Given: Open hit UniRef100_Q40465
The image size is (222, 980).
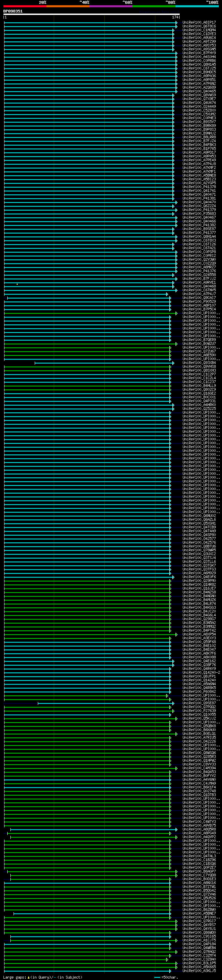Looking at the screenshot, I should (199, 91).
